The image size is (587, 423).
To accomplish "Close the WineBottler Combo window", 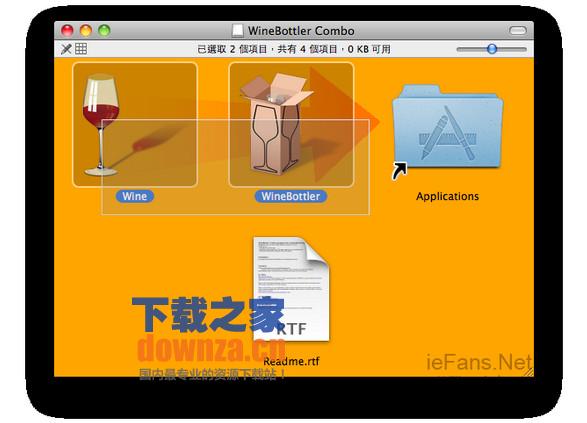I will 67,30.
